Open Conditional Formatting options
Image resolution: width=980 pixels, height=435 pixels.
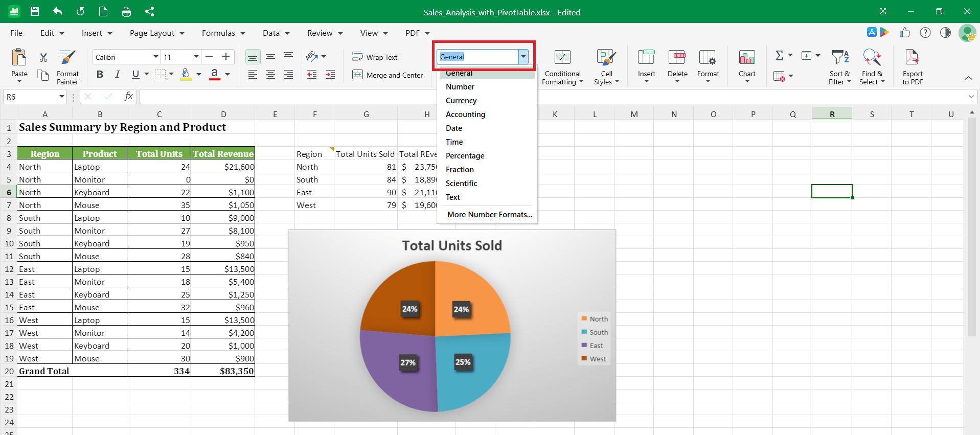point(562,67)
